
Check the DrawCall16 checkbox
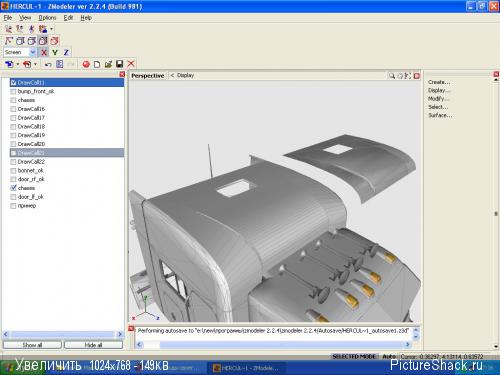[13, 109]
